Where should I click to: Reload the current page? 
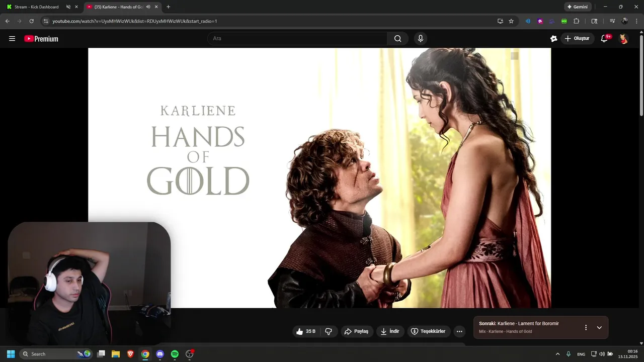click(31, 21)
